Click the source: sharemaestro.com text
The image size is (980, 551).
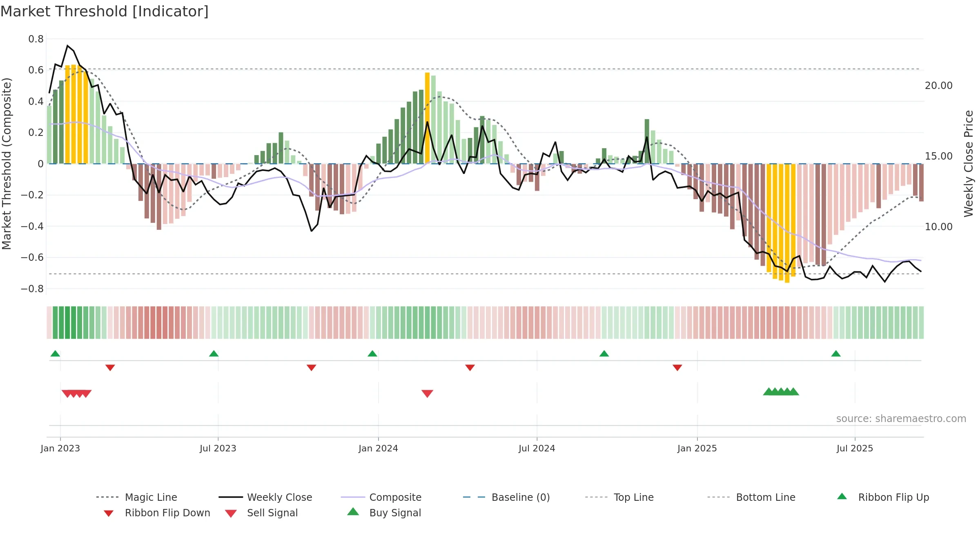tap(901, 419)
